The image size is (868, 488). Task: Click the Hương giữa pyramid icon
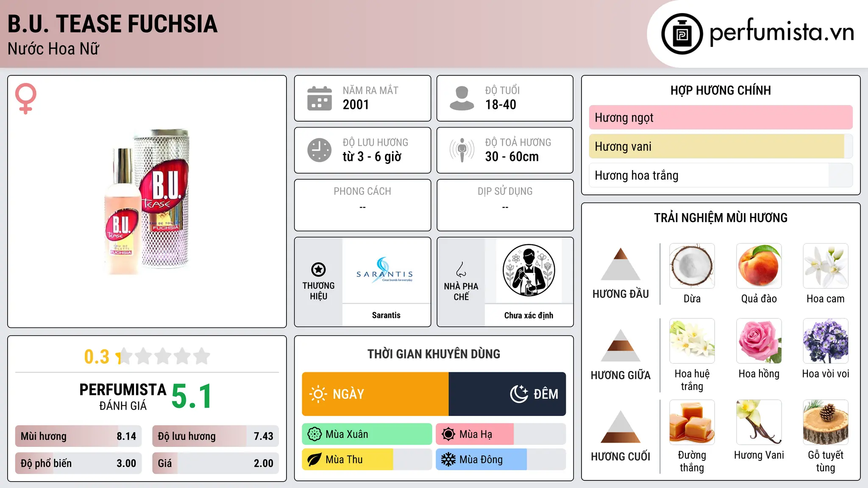(x=620, y=345)
